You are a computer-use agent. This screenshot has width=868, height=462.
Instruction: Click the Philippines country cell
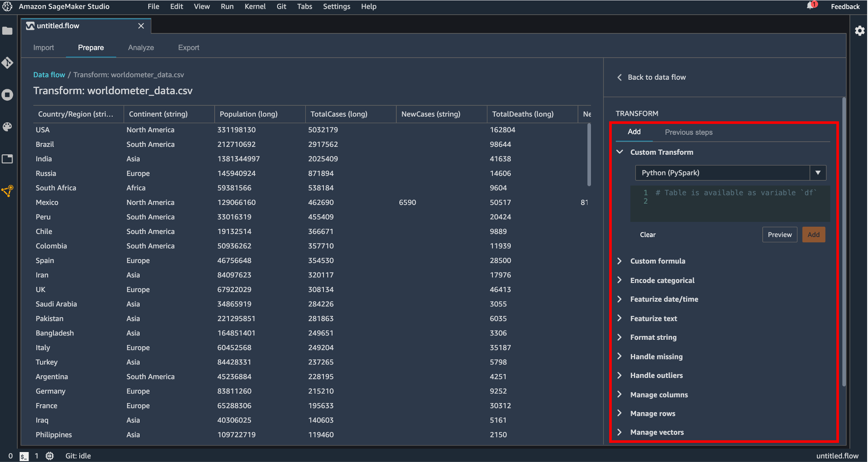(54, 435)
